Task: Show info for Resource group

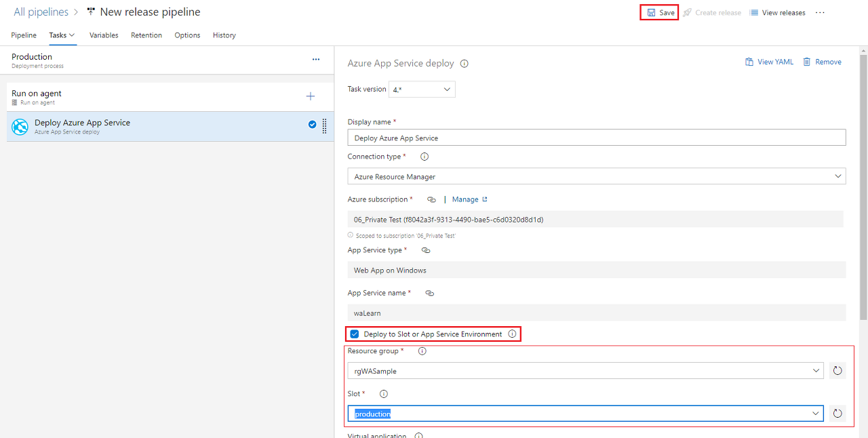Action: 422,351
